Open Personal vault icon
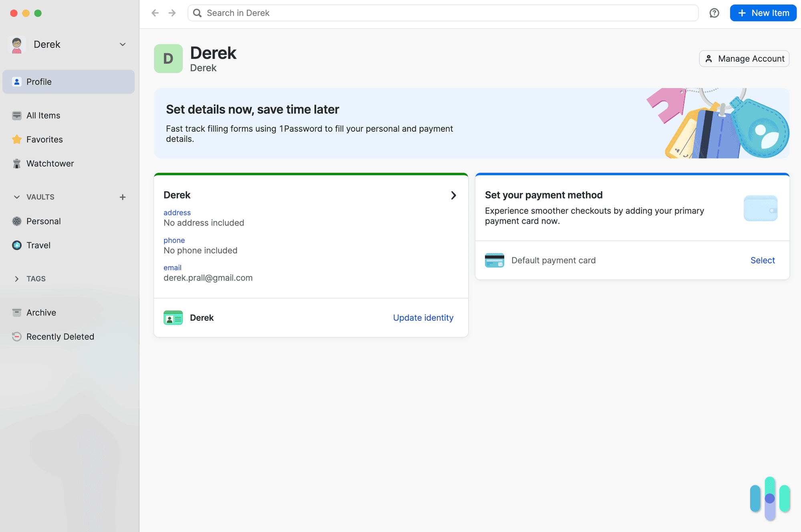 coord(16,220)
